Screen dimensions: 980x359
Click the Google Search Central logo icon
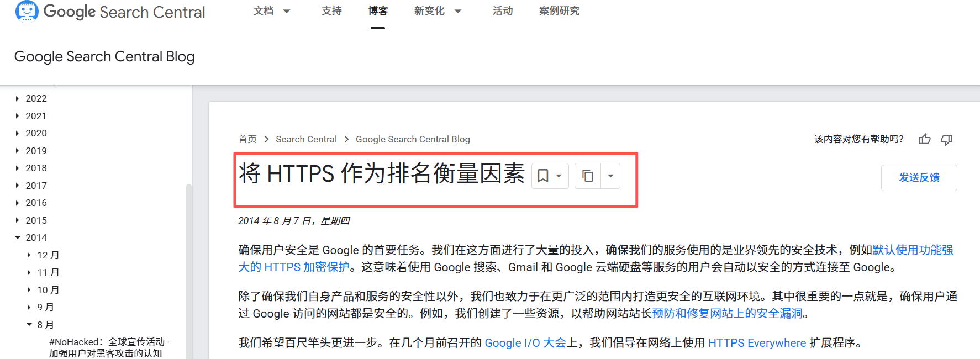[27, 11]
